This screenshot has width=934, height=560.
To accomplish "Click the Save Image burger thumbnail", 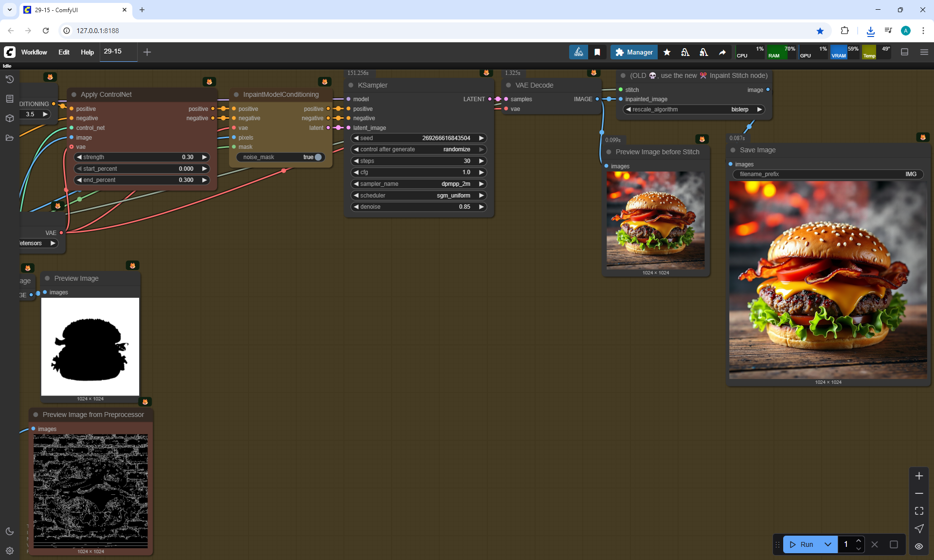I will coord(828,280).
